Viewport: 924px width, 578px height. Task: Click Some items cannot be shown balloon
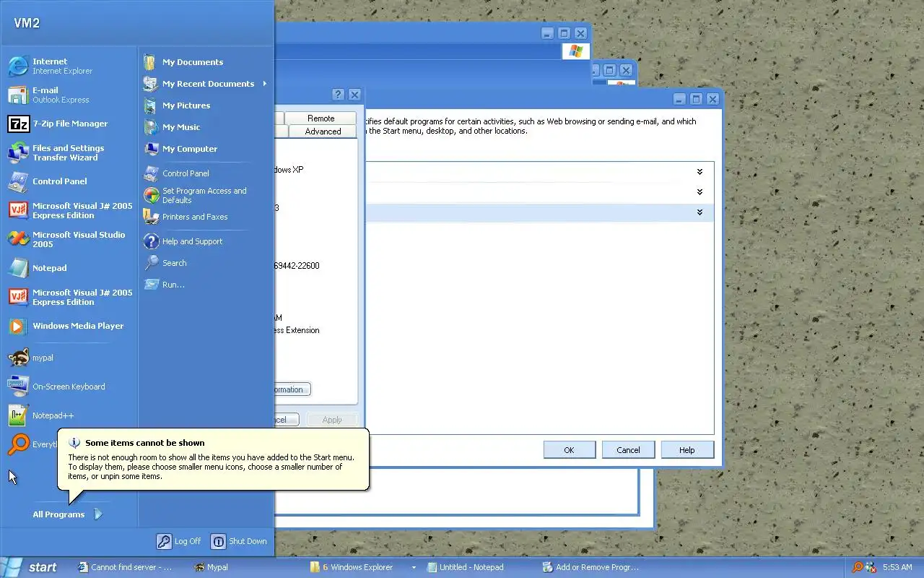214,460
